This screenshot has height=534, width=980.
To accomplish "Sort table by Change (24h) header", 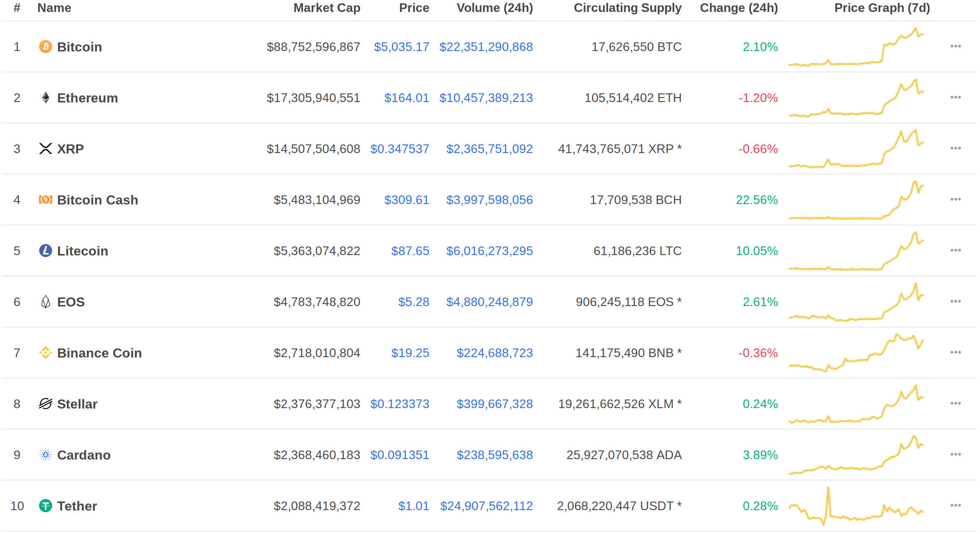I will [x=739, y=8].
